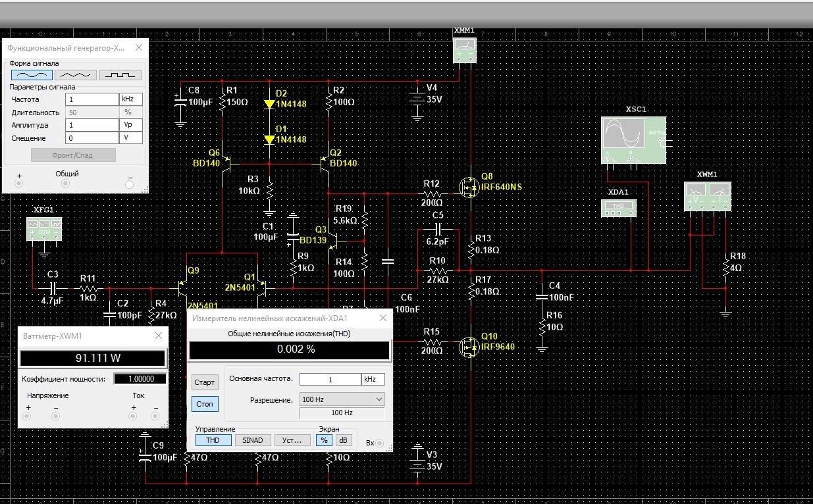
Task: Toggle THD control mode button
Action: click(x=213, y=440)
